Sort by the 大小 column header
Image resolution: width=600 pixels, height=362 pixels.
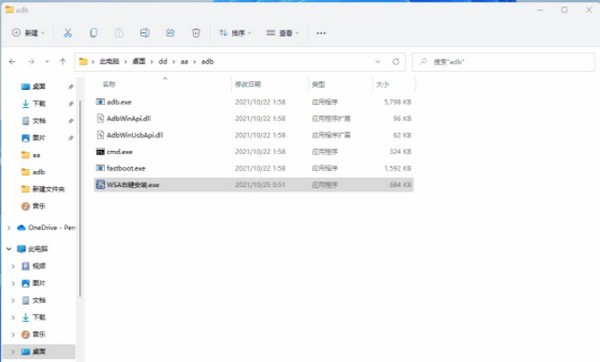coord(382,84)
